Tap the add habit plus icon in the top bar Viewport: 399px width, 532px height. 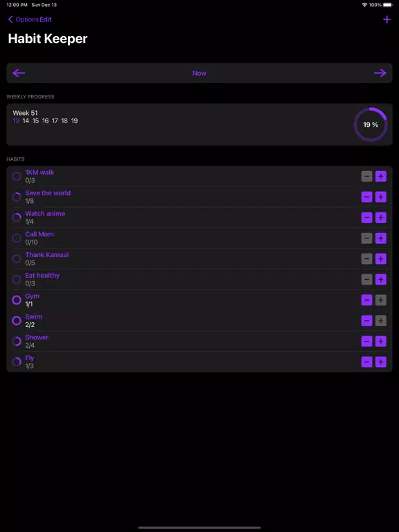[387, 19]
